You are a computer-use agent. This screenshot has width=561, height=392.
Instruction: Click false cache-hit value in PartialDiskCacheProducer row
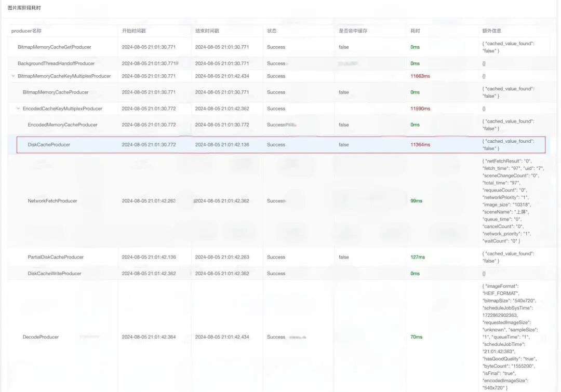click(x=344, y=257)
